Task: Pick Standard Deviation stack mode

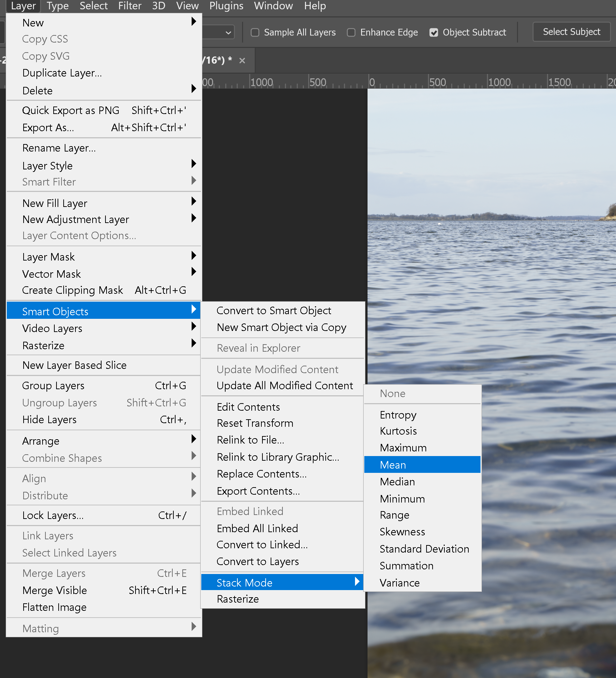Action: [x=424, y=549]
